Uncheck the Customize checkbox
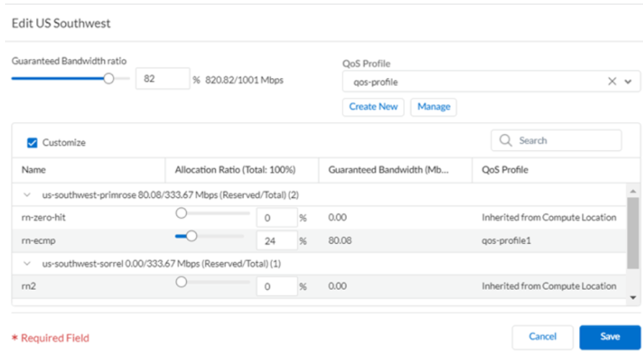This screenshot has height=364, width=643. coord(32,142)
